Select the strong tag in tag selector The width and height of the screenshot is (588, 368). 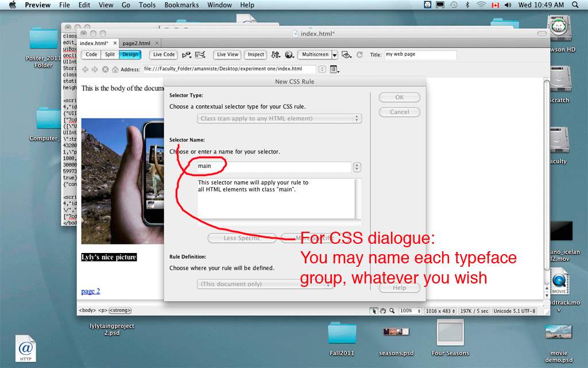(120, 310)
